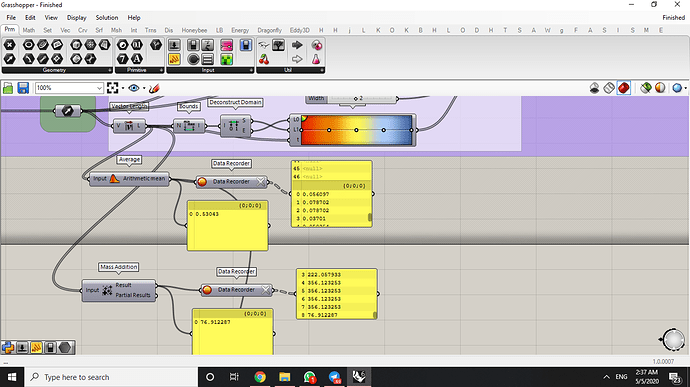690x387 pixels.
Task: Select the solid black arrow Util icon
Action: [x=297, y=45]
